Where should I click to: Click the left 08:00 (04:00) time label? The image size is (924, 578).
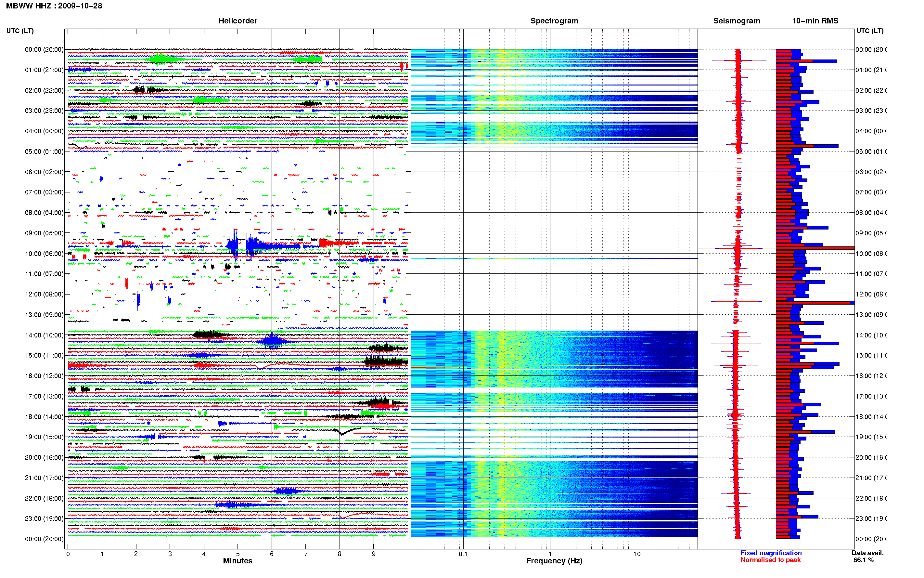[x=44, y=213]
